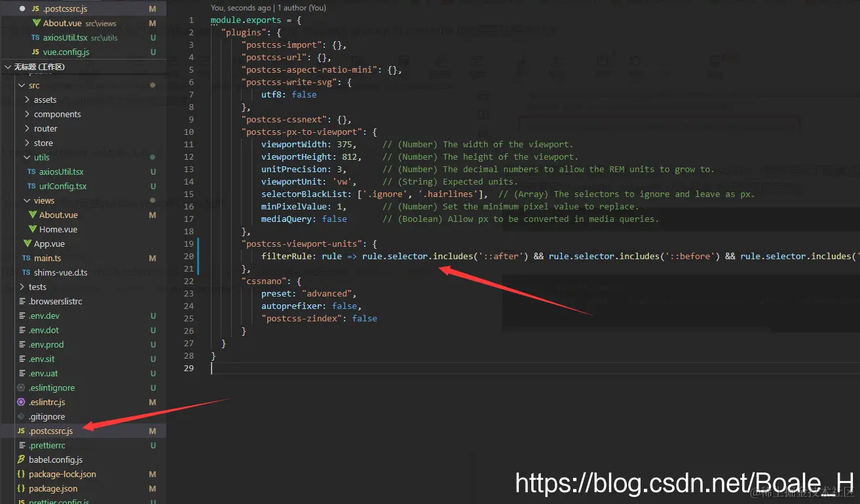Click the selectorBlackList code line
This screenshot has width=860, height=504.
click(x=508, y=194)
